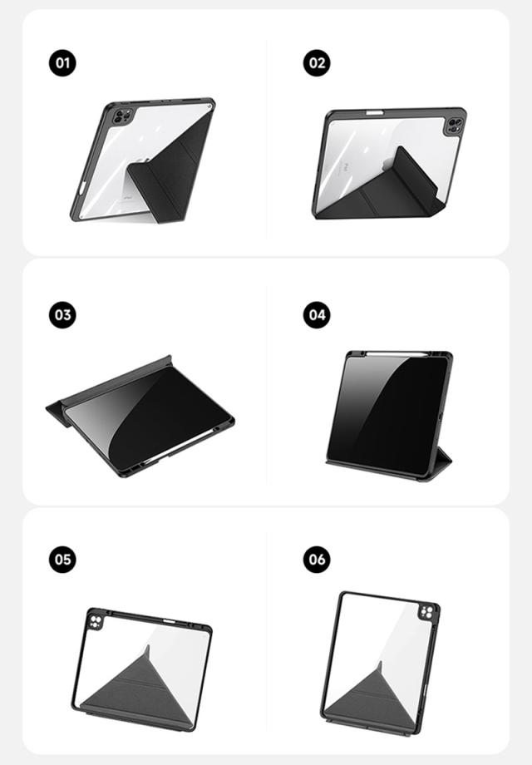The height and width of the screenshot is (765, 532).
Task: Select the case image under badge 02
Action: click(389, 164)
